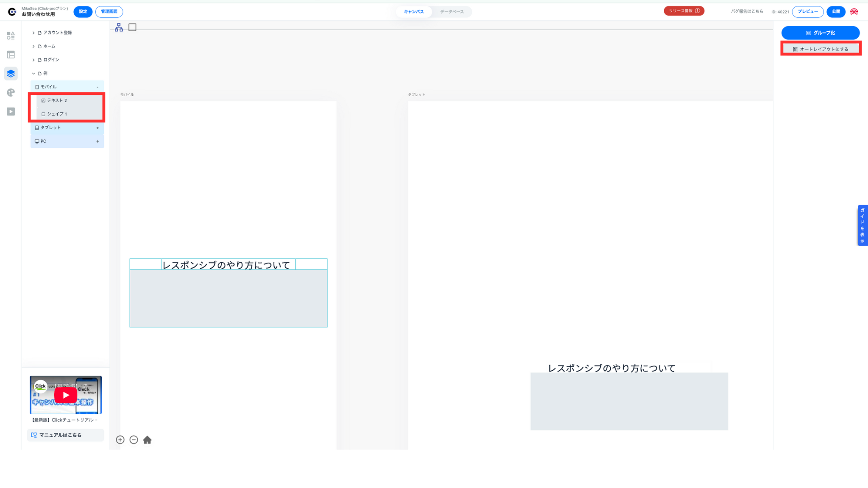Zoom in with the plus circle icon

120,440
